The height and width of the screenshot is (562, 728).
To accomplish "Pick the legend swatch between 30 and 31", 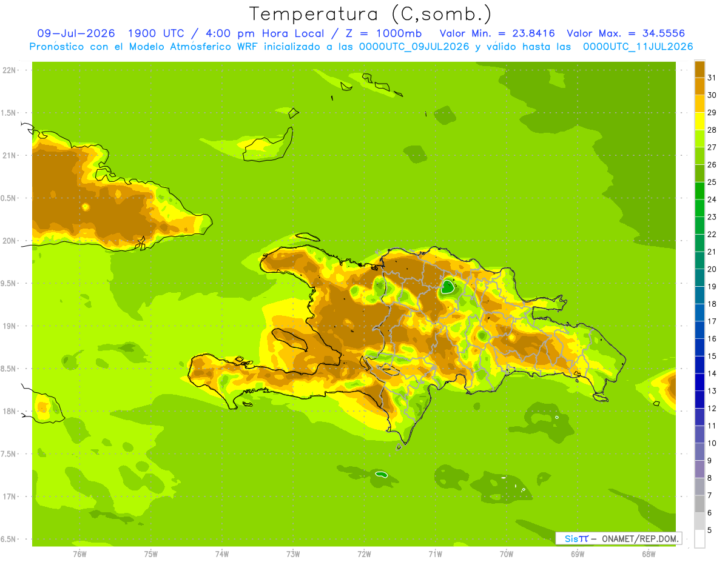I will (699, 86).
